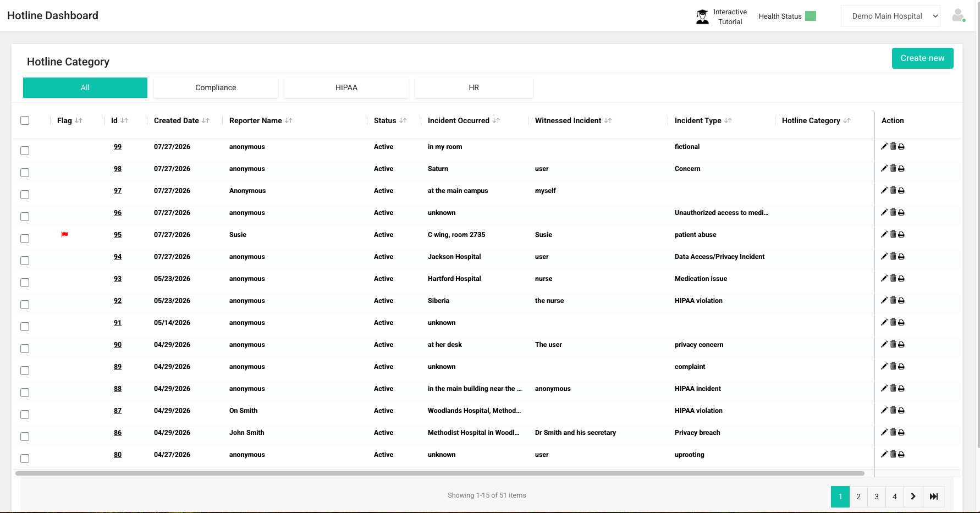This screenshot has height=513, width=980.
Task: Delete record 98 using trash icon
Action: [x=893, y=168]
